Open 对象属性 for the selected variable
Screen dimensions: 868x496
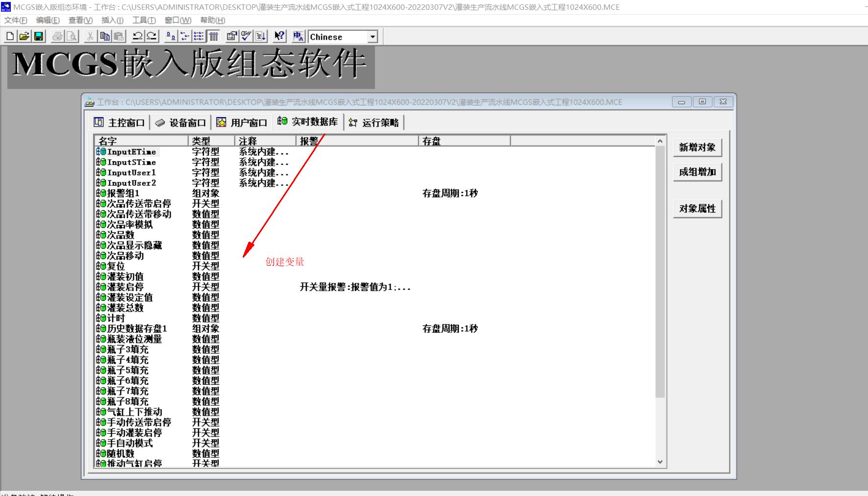(x=697, y=208)
